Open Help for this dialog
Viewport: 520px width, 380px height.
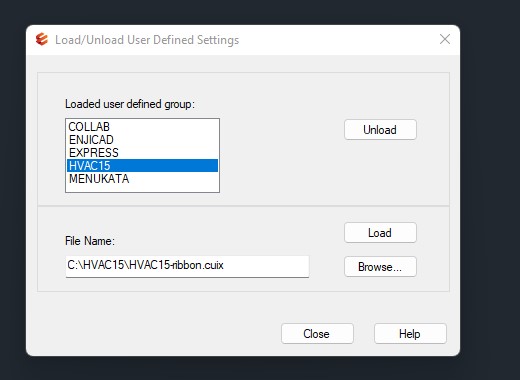coord(410,334)
